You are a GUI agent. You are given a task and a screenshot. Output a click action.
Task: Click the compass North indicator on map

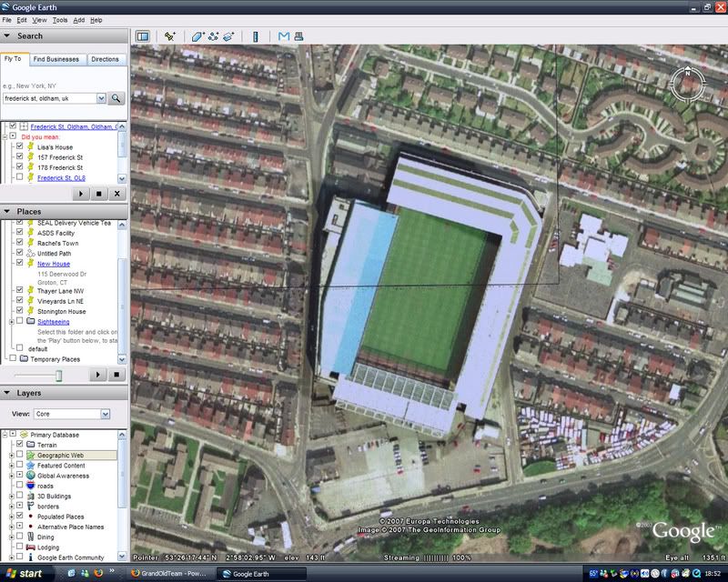pos(688,73)
